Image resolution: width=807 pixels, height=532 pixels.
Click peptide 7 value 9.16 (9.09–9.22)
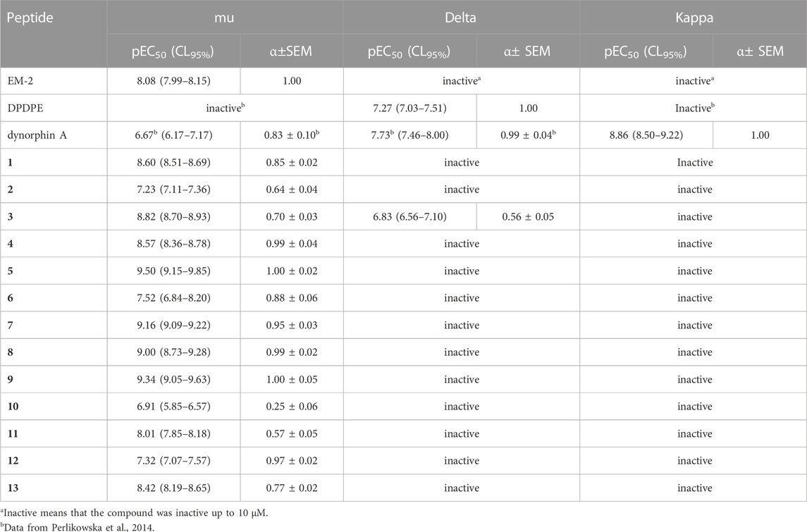point(173,325)
